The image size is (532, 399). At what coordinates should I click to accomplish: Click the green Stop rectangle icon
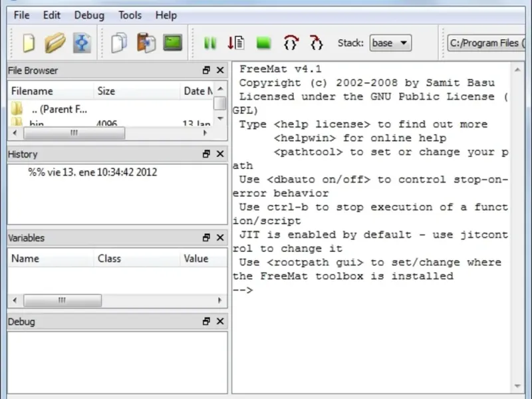tap(263, 43)
